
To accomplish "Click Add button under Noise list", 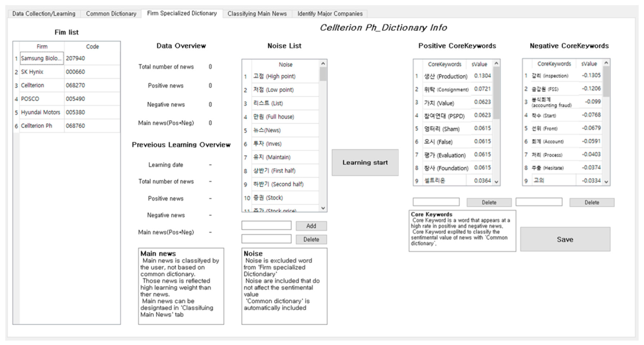I will coord(311,226).
